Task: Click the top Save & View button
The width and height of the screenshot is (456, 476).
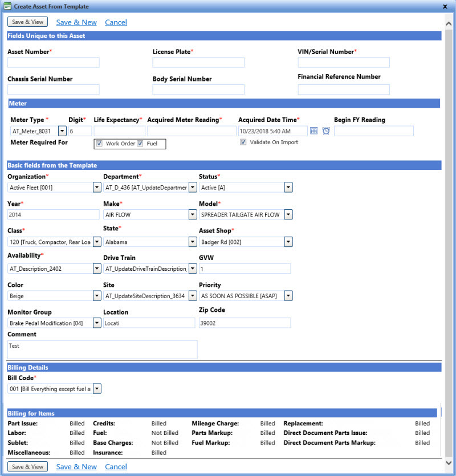Action: 27,22
